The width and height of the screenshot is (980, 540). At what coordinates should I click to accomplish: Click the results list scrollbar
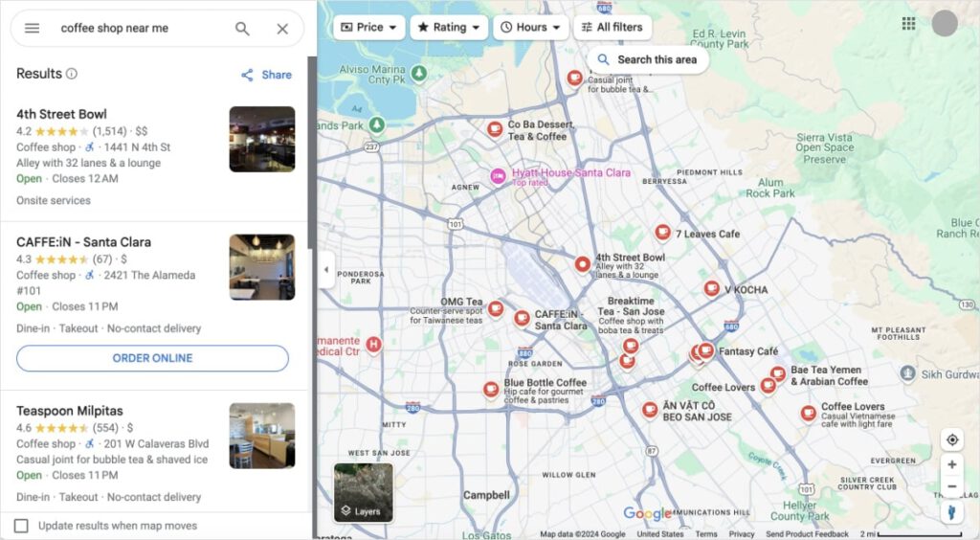click(311, 153)
